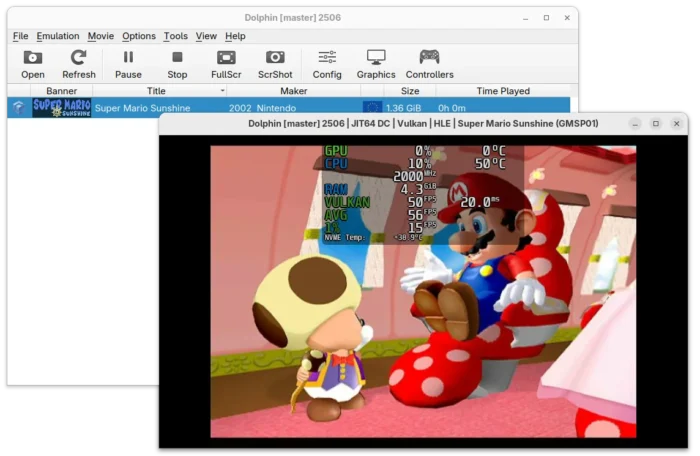
Task: Open the Emulation menu
Action: (x=58, y=36)
